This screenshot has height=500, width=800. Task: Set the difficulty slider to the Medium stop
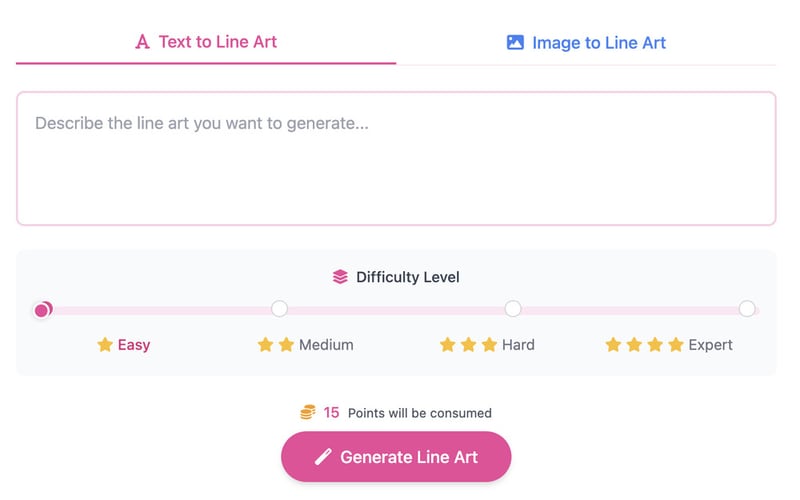280,309
